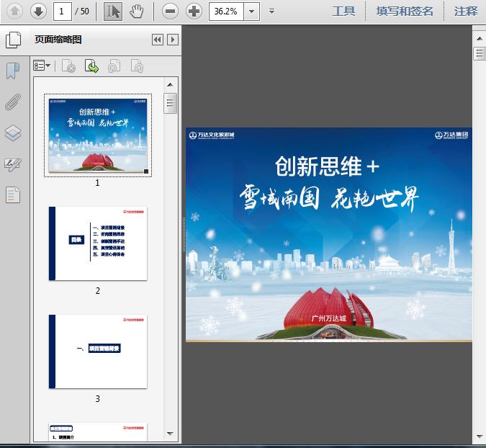
Task: Switch to the hand pan tool
Action: coord(137,11)
